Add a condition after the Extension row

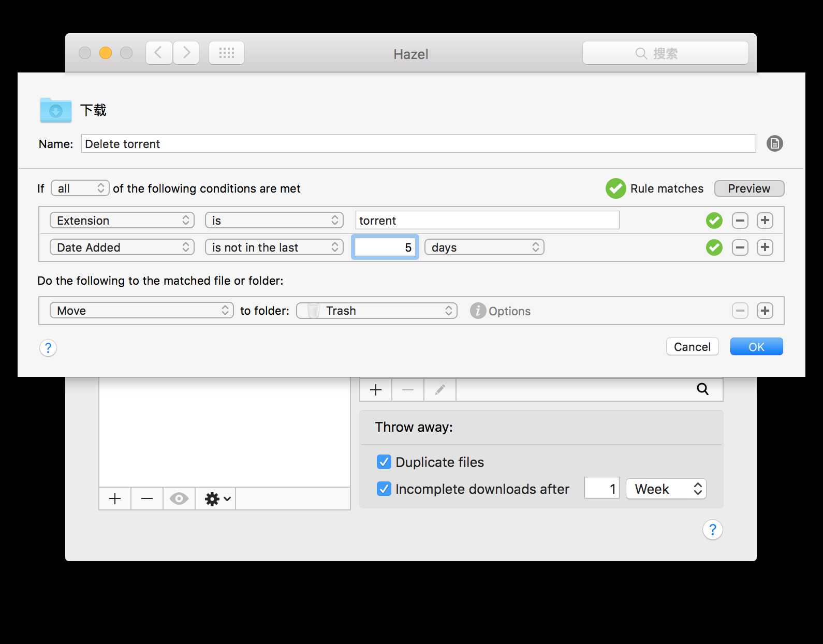click(x=765, y=221)
